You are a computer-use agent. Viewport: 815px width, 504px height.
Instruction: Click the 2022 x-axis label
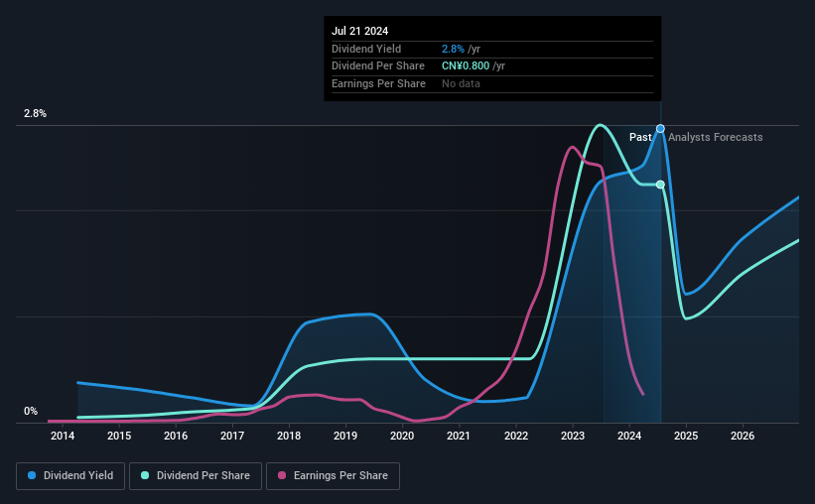(516, 436)
